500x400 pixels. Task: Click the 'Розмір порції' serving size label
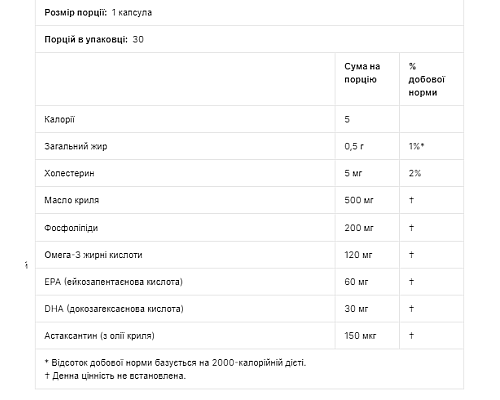pyautogui.click(x=75, y=13)
